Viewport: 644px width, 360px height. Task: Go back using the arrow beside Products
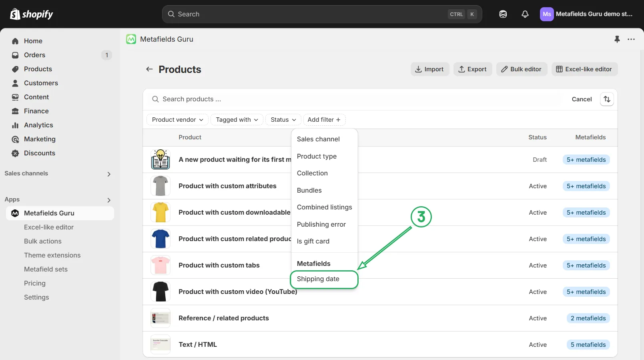pos(149,69)
